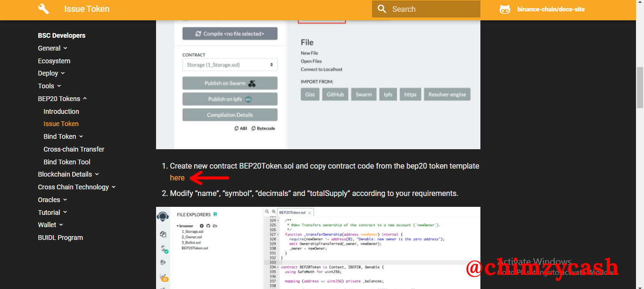Viewport: 644px width, 289px height.
Task: Click the zoom out icon above the editor
Action: (x=267, y=212)
